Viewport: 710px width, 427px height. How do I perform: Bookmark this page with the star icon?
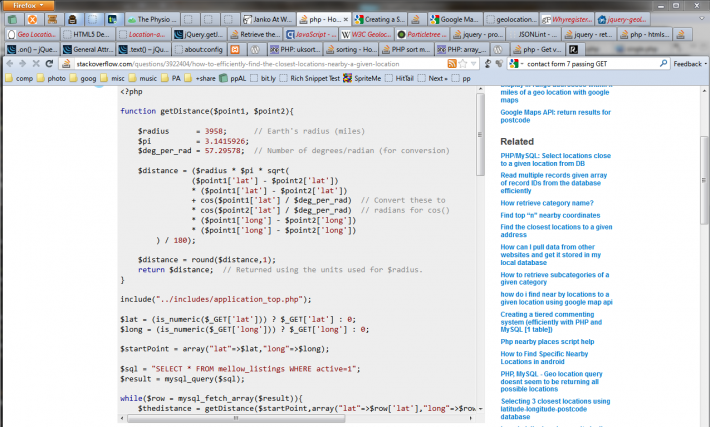point(462,64)
